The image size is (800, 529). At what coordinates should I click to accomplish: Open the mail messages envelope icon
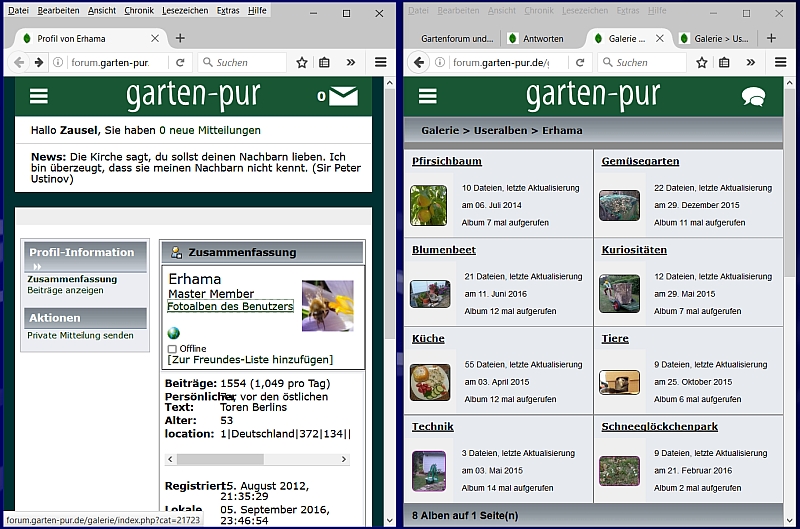click(x=343, y=96)
